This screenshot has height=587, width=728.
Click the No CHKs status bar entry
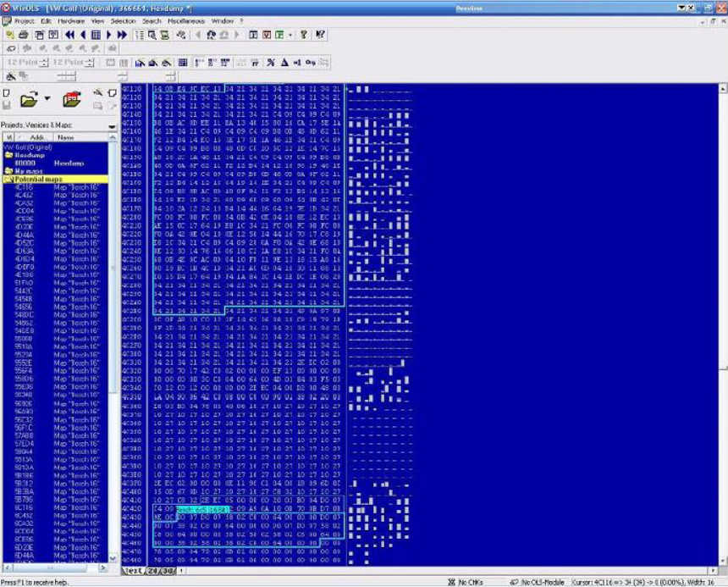(x=466, y=582)
